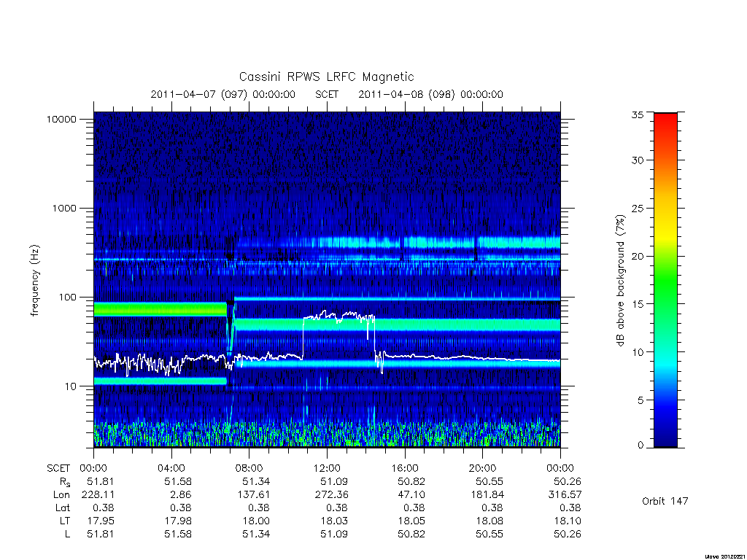The height and width of the screenshot is (560, 747).
Task: Click the white trace plateau near 12:00
Action: pos(338,316)
